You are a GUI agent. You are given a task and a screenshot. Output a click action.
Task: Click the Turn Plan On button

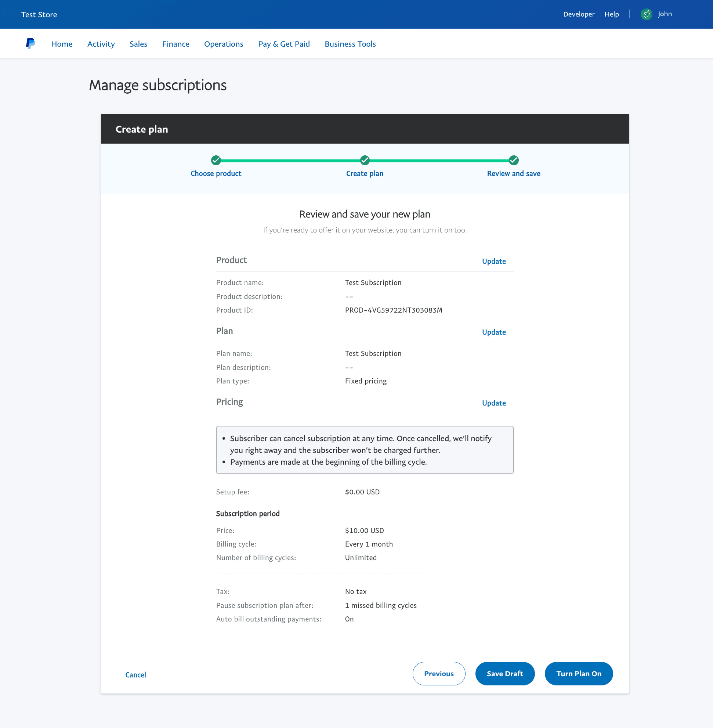point(579,673)
